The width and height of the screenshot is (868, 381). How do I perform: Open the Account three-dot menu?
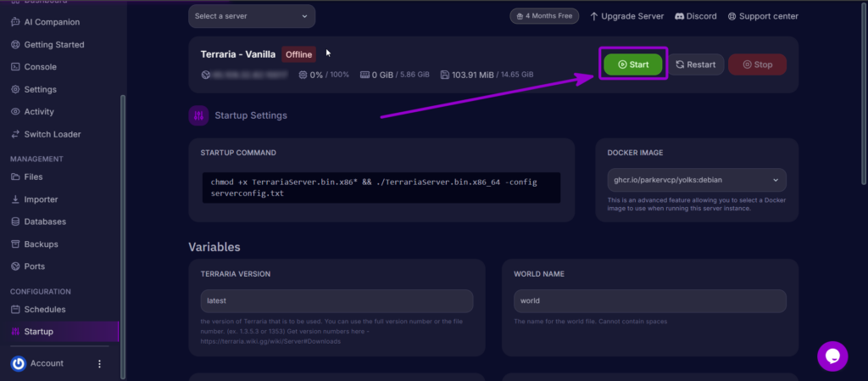click(x=100, y=364)
